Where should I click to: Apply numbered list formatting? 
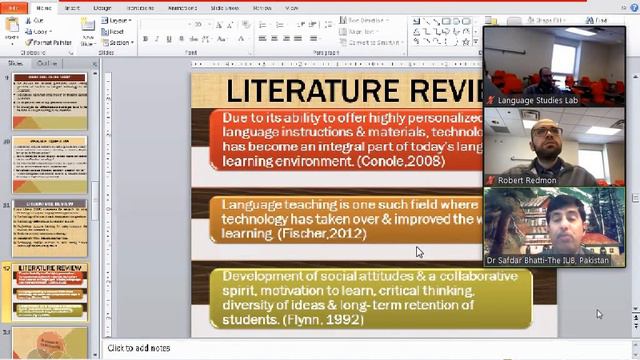(x=280, y=25)
